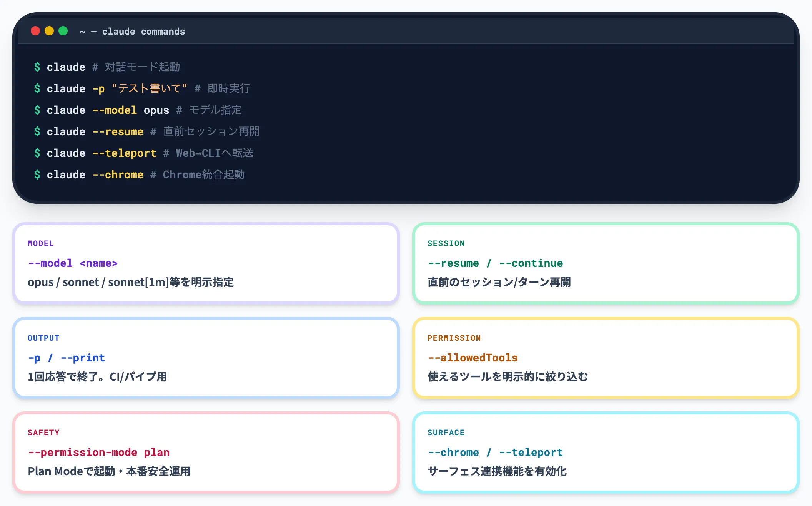Click the MODEL card label

[x=41, y=243]
